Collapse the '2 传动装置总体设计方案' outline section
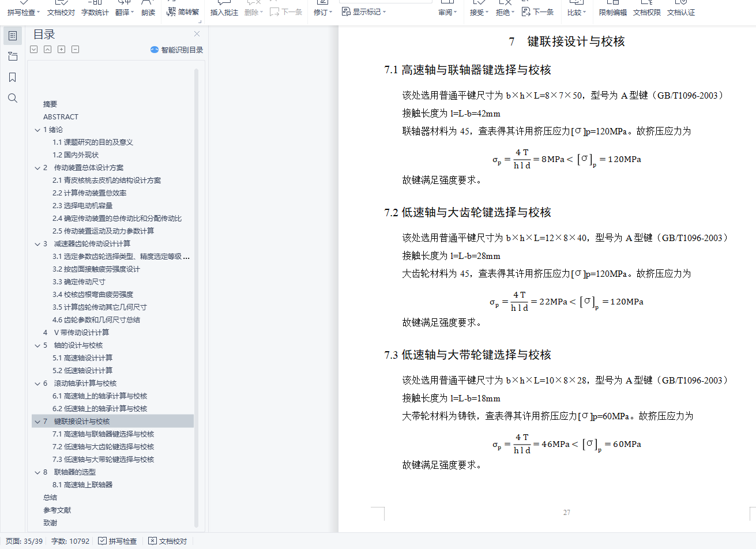Screen dimensions: 756x549 pos(37,168)
